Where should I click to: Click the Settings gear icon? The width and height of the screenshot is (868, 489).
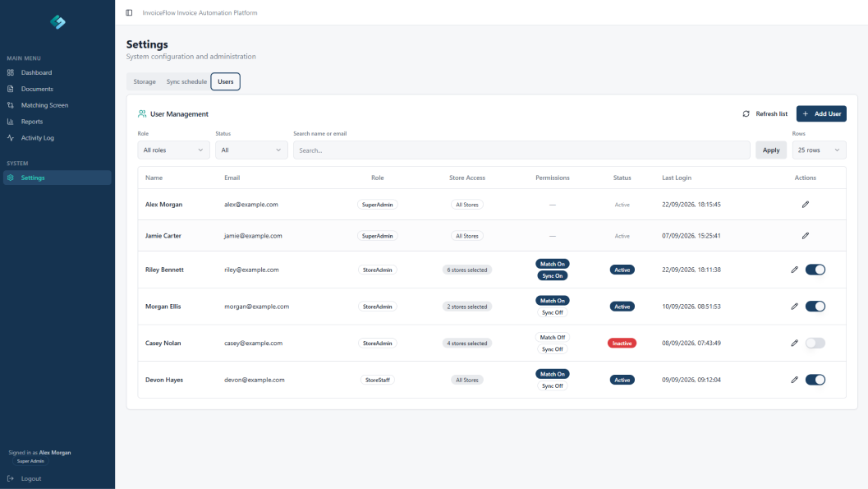11,178
